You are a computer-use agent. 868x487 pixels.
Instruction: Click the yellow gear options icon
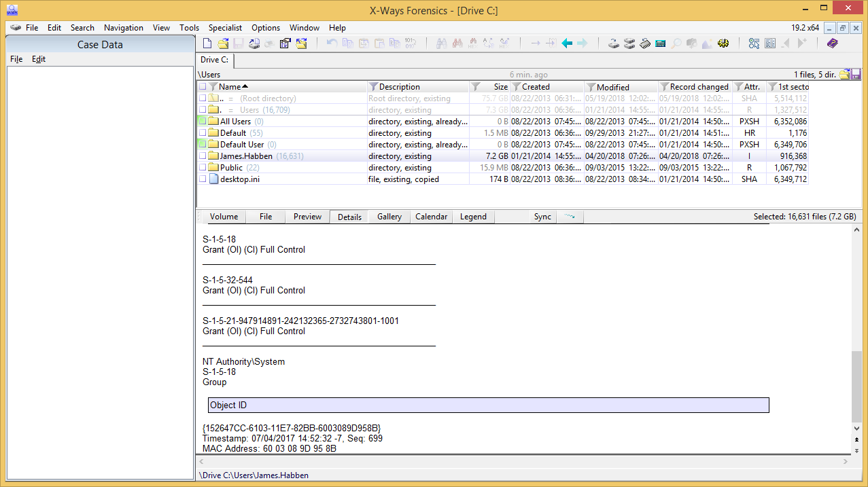pyautogui.click(x=723, y=43)
